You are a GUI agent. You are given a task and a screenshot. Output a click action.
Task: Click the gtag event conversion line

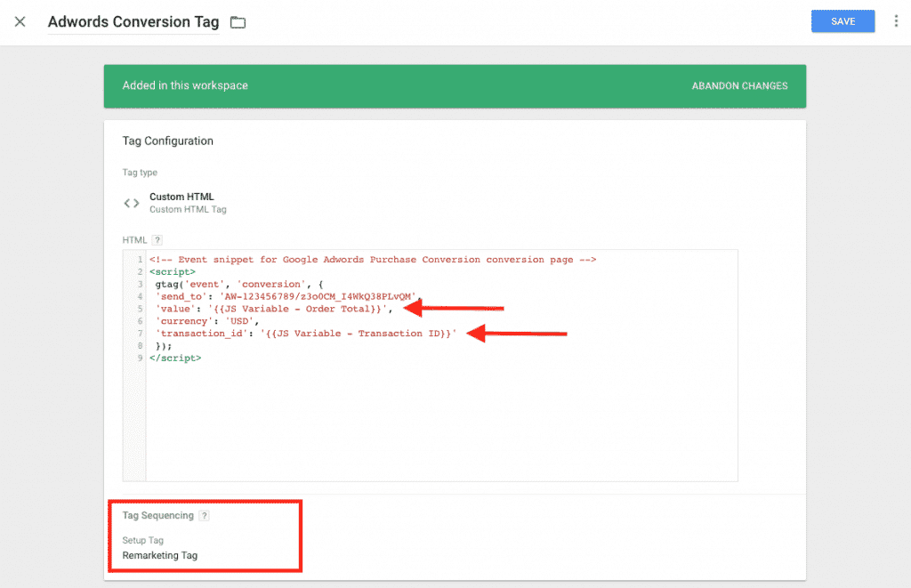pos(238,284)
